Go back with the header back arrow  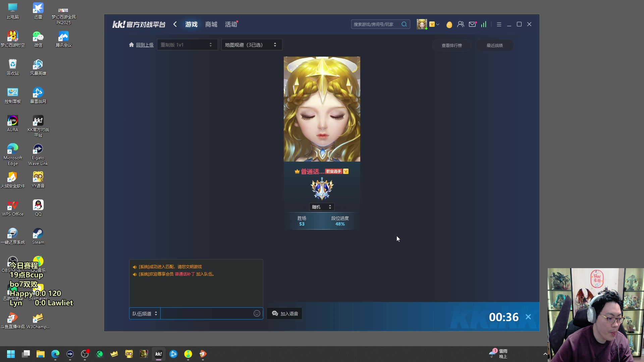(x=175, y=24)
